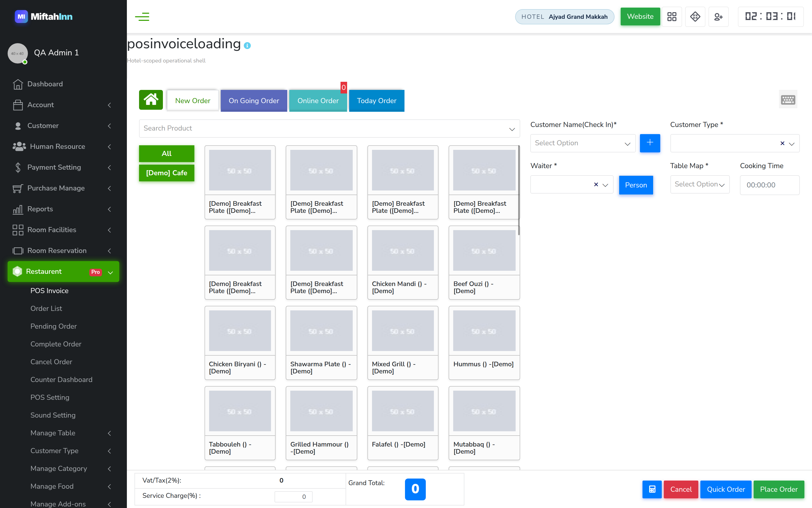Click the Human Resource group icon

click(19, 147)
